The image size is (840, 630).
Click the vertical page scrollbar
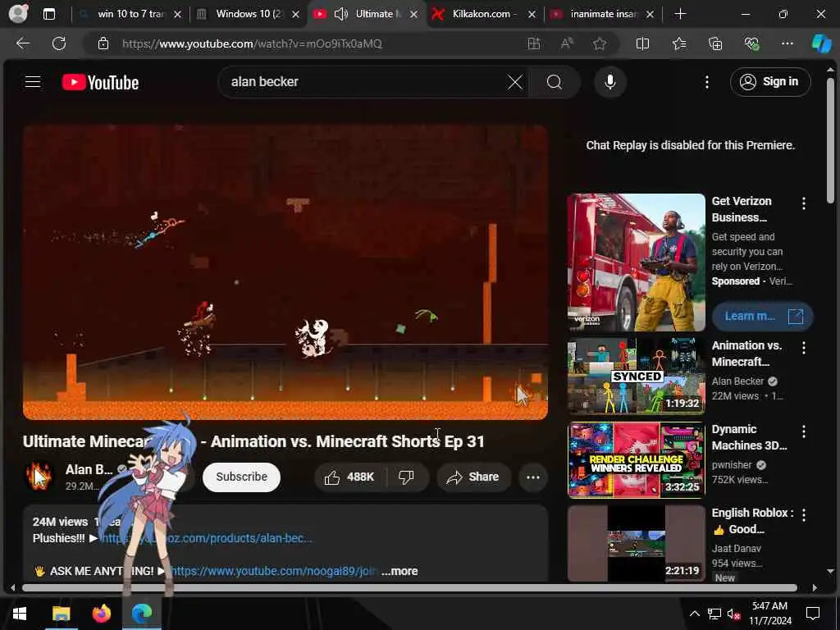830,140
